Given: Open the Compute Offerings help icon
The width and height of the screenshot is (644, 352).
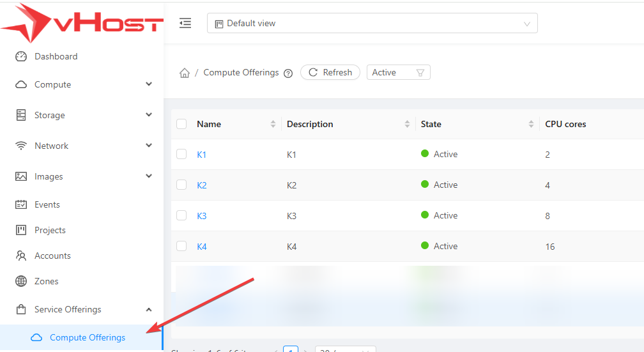Looking at the screenshot, I should click(x=288, y=73).
